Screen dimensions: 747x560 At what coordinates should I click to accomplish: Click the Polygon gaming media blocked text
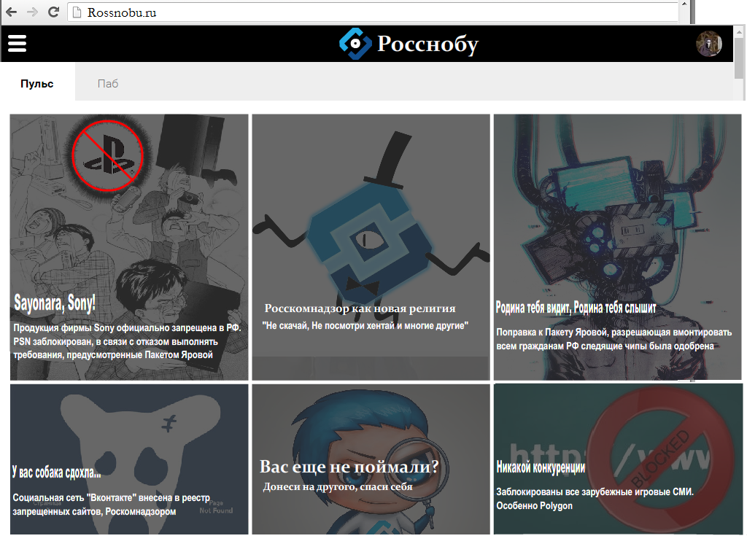595,499
